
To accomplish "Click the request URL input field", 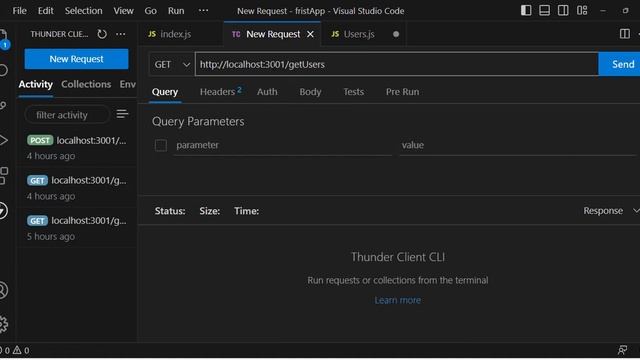I will click(x=397, y=64).
